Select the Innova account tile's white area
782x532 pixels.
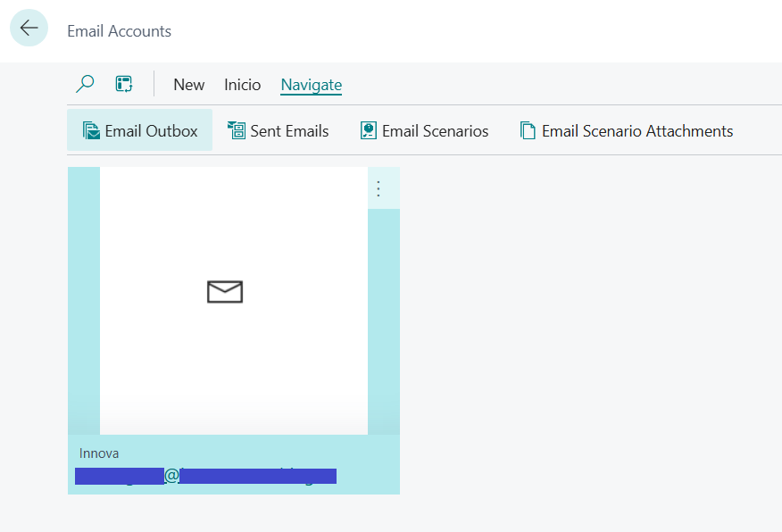232,375
